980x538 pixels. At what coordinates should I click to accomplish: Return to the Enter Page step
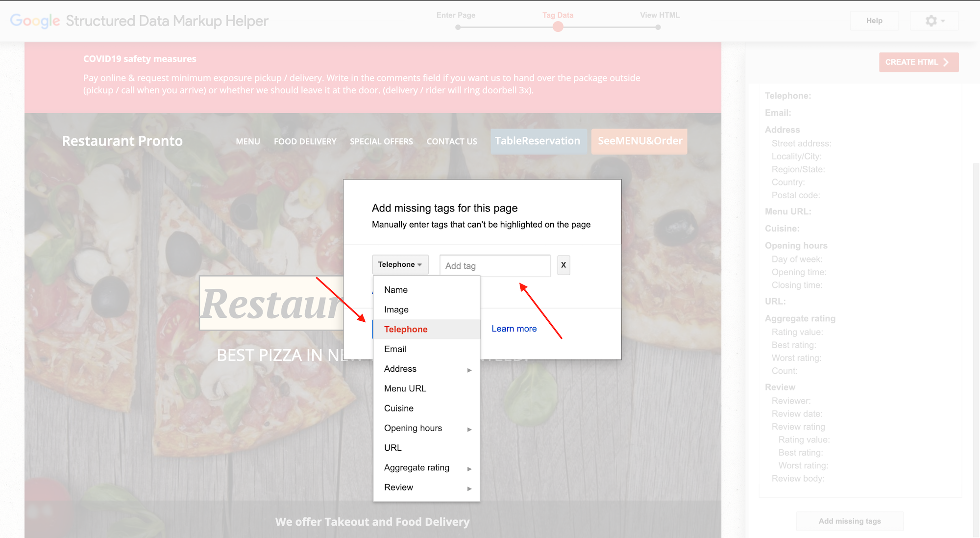[x=456, y=15]
